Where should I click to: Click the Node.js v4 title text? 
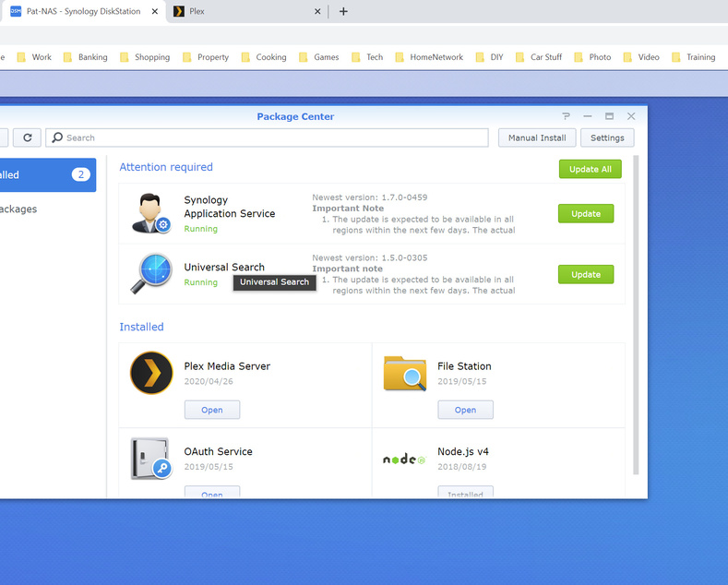coord(463,451)
